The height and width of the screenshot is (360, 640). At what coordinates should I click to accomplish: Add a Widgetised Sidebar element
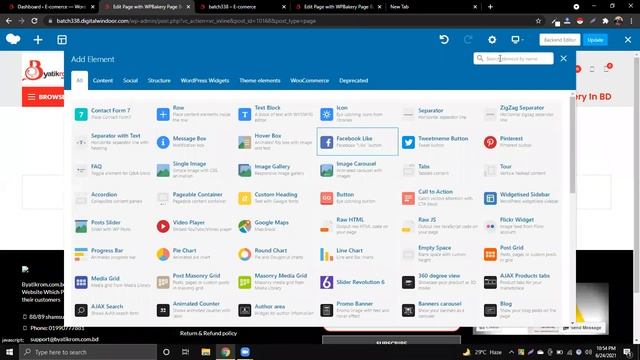tap(520, 198)
